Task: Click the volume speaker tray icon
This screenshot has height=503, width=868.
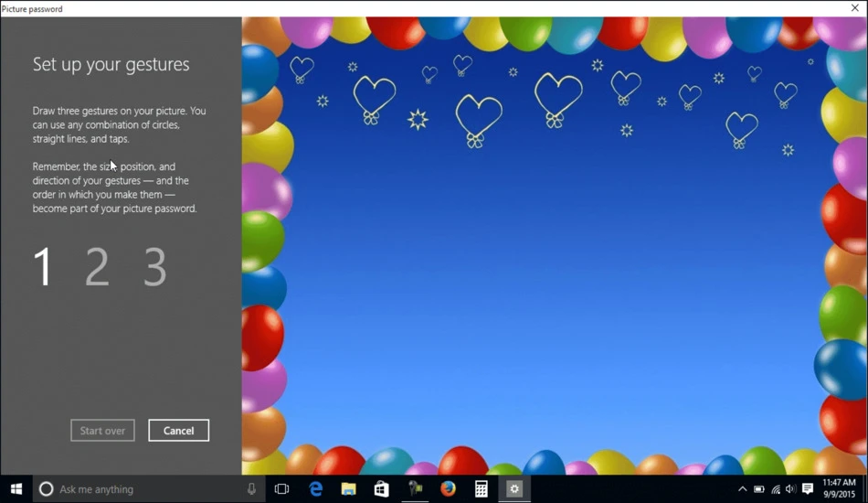Action: tap(790, 489)
